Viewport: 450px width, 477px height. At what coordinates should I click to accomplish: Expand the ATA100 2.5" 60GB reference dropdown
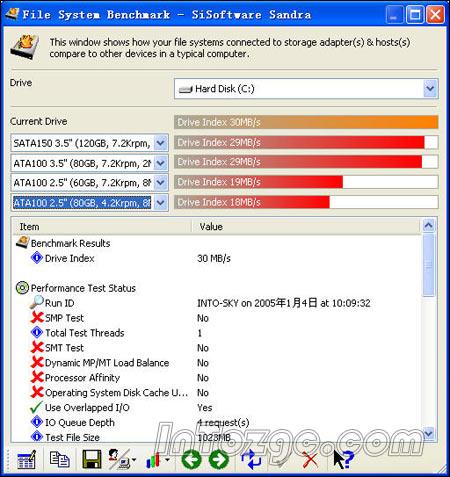click(x=161, y=183)
